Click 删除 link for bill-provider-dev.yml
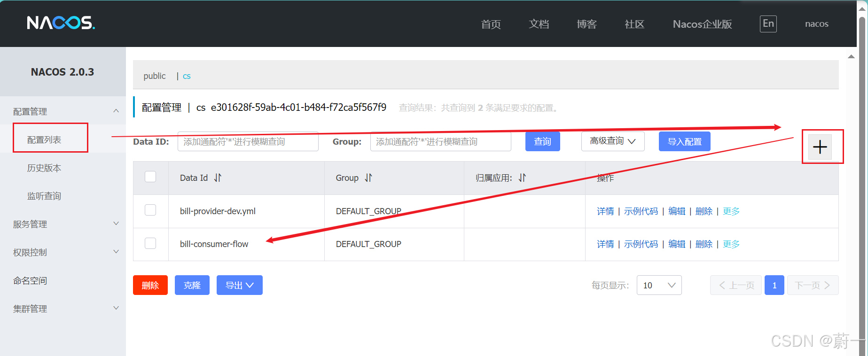Image resolution: width=868 pixels, height=356 pixels. (704, 211)
